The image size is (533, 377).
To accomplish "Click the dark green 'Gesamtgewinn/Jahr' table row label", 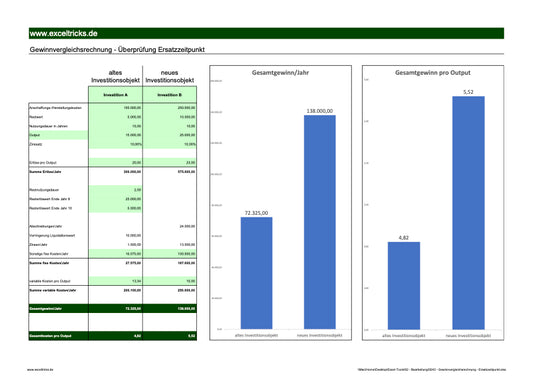I will point(46,309).
